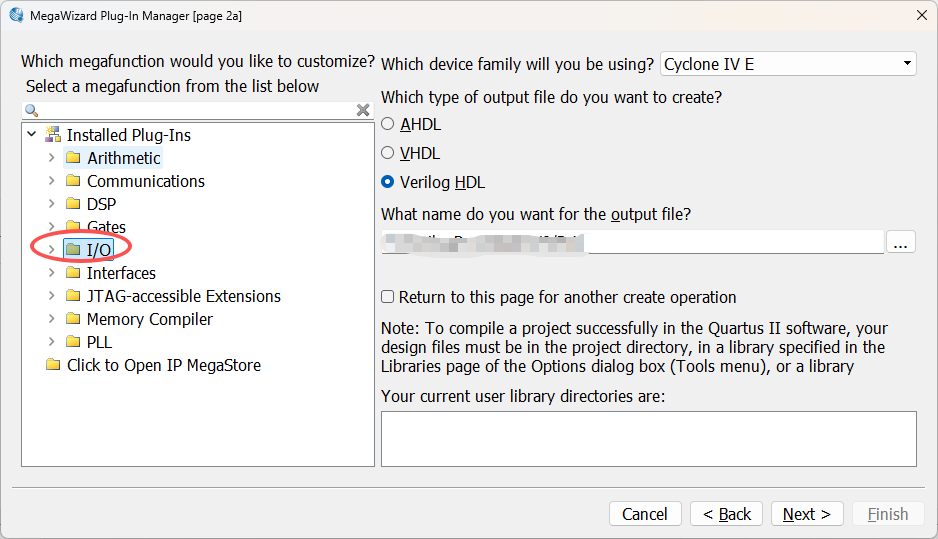Image resolution: width=938 pixels, height=539 pixels.
Task: Expand the JTAG-accessible Extensions category
Action: coord(51,296)
